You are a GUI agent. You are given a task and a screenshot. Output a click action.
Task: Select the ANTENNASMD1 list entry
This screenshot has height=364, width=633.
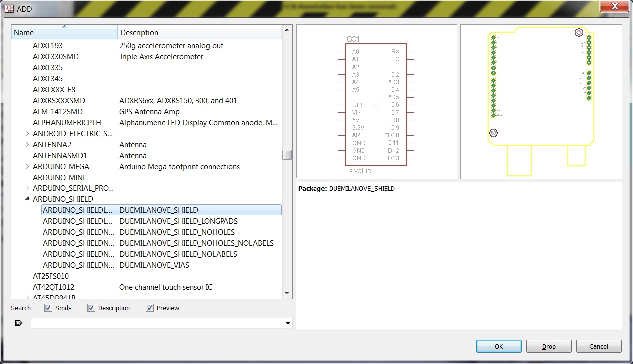click(x=60, y=156)
